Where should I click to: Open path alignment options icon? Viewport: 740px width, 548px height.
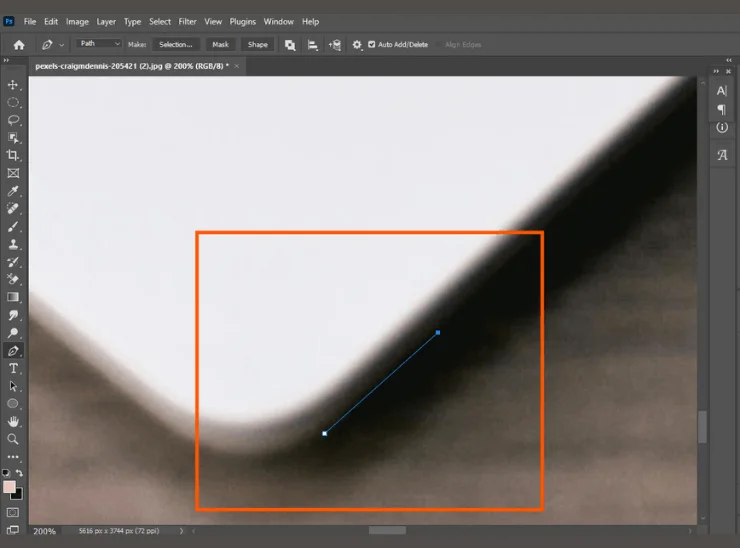312,45
